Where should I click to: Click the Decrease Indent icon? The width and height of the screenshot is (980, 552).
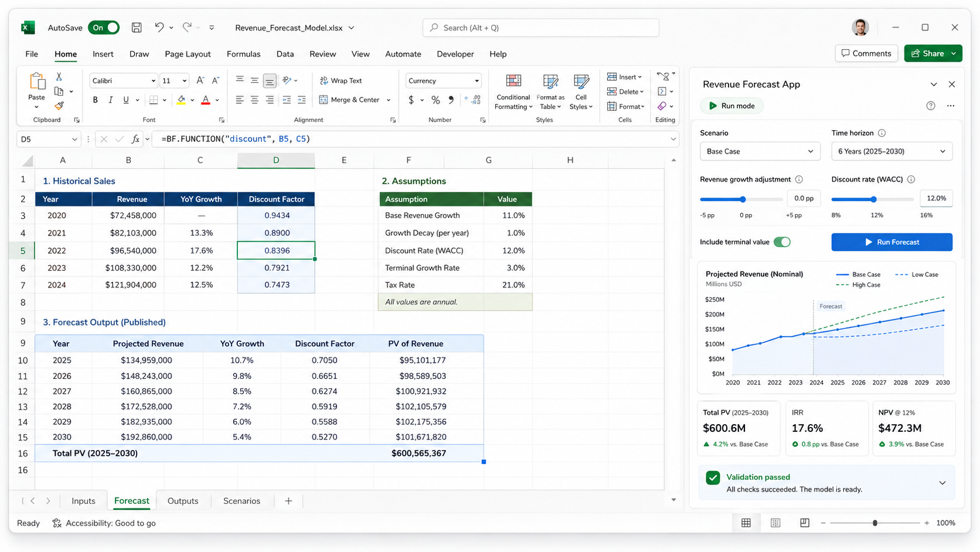pyautogui.click(x=287, y=100)
